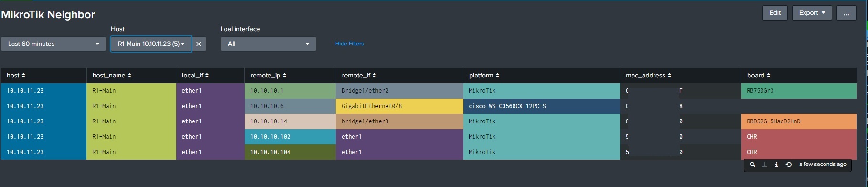Click R1-Main host_name in 10.10.10.6 row
This screenshot has width=868, height=187.
[x=131, y=106]
